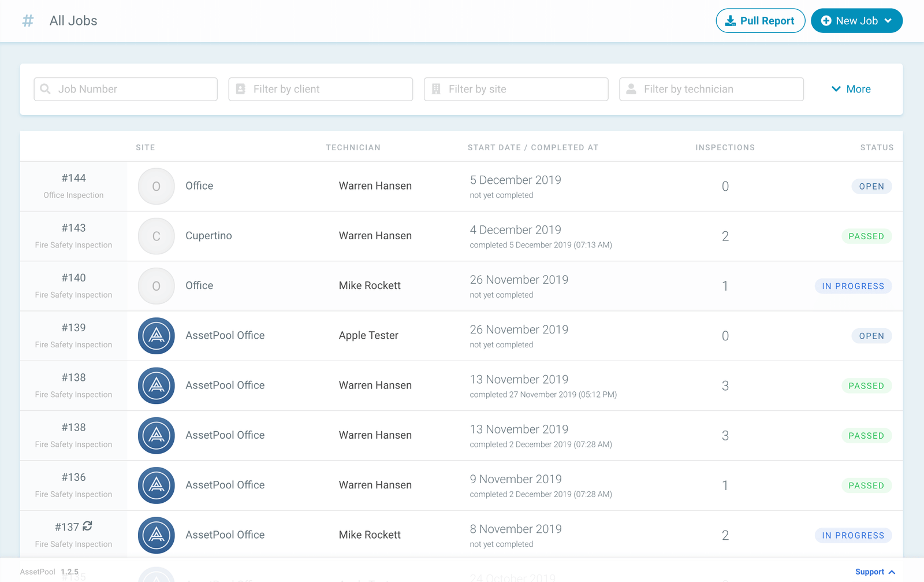Click the search icon in Job Number field
Viewport: 924px width, 582px height.
coord(46,89)
